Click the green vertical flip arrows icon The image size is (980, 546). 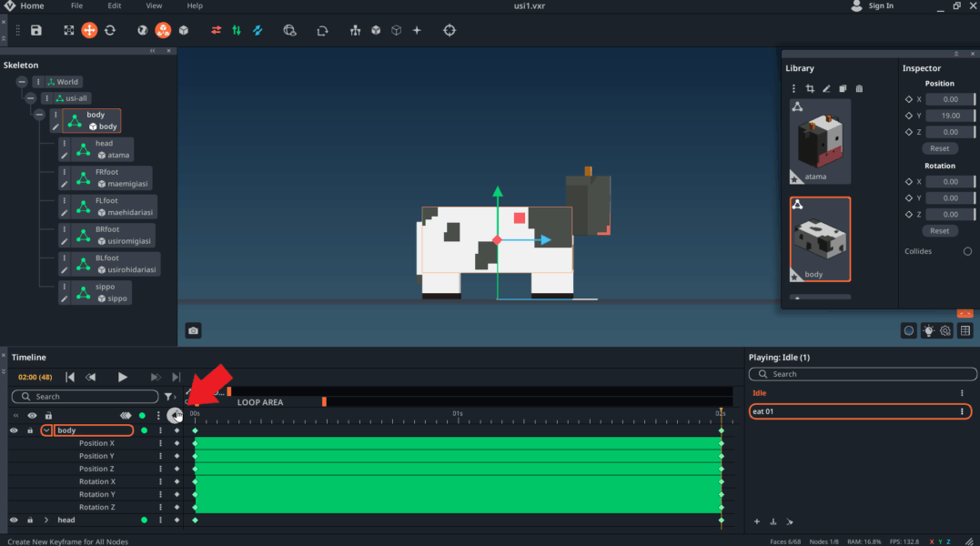237,30
